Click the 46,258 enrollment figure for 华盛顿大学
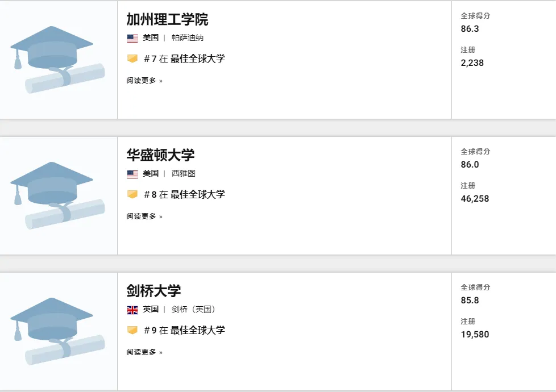Viewport: 556px width, 392px height. (475, 199)
